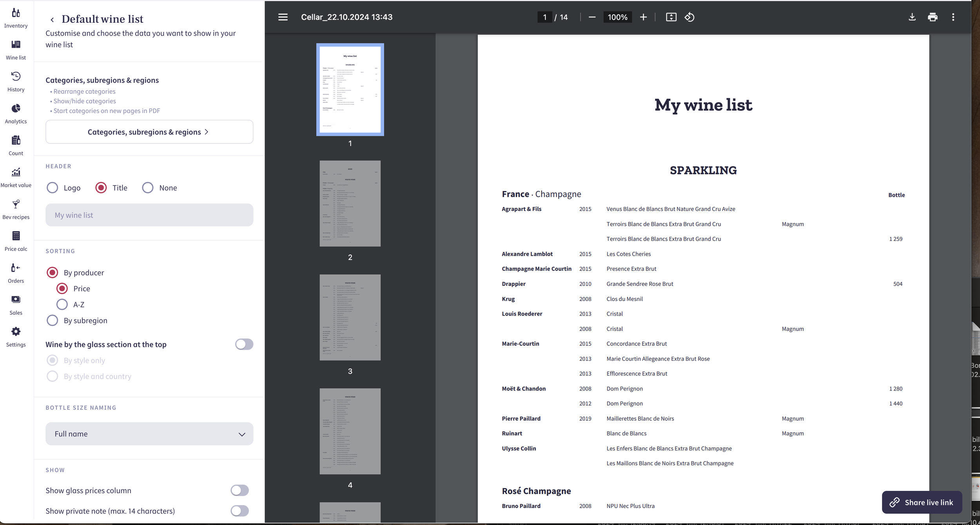Go to the Analytics pie chart icon
Image resolution: width=980 pixels, height=525 pixels.
16,113
